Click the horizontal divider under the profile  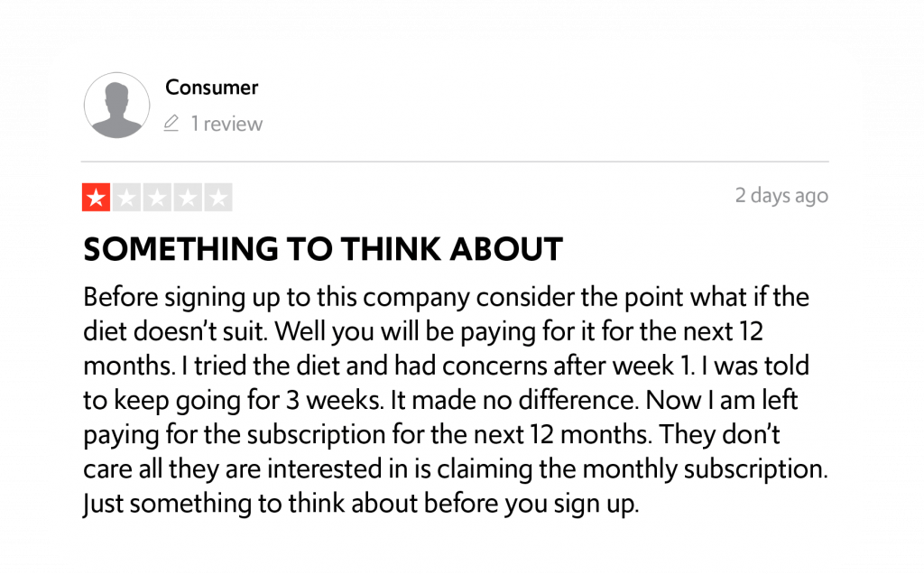(455, 161)
